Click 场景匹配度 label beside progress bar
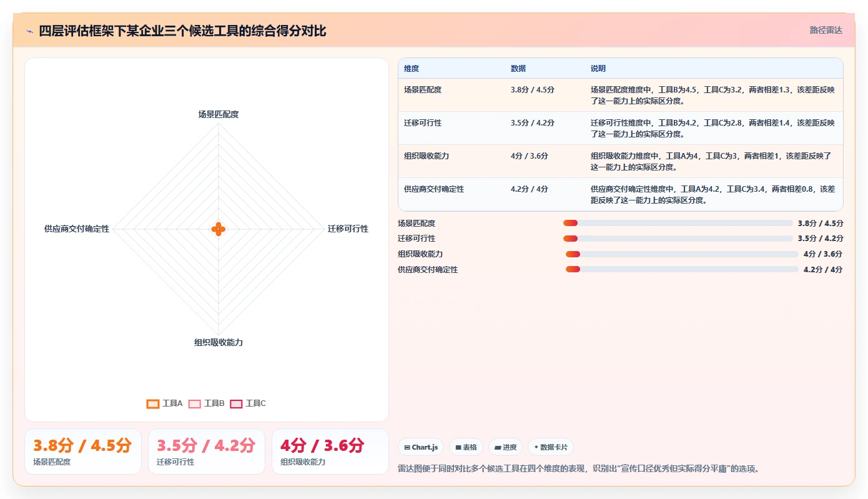 [417, 224]
